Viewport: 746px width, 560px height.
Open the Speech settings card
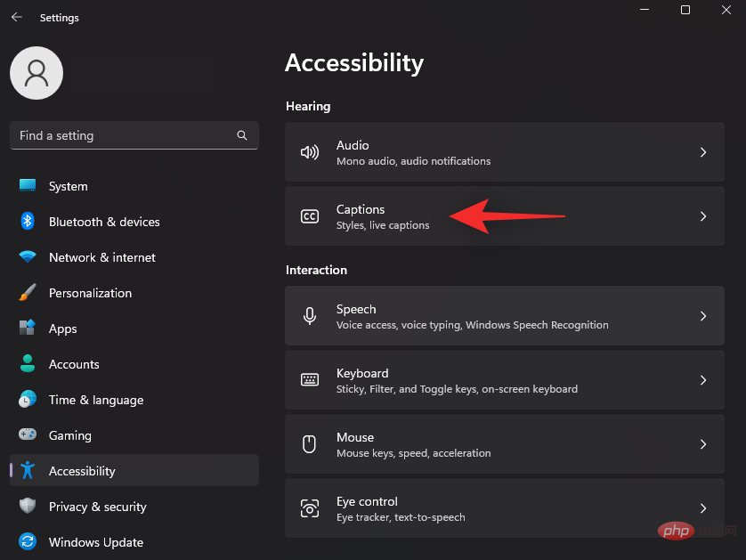point(505,316)
